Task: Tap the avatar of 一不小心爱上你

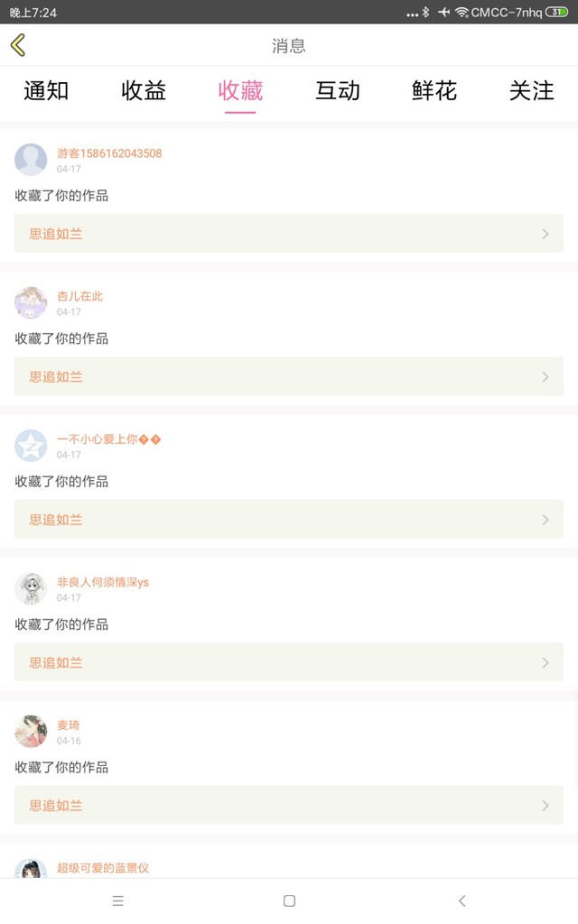Action: (31, 446)
